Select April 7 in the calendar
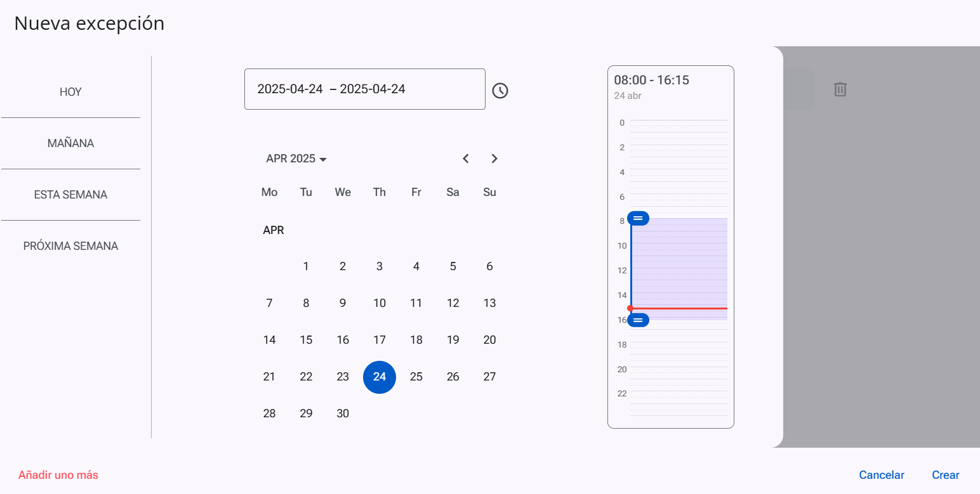This screenshot has height=494, width=980. coord(269,303)
